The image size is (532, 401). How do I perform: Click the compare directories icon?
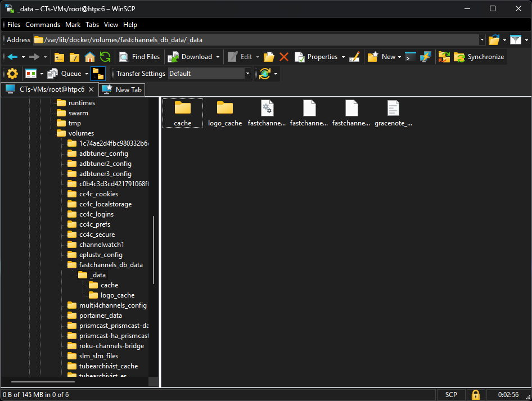pos(444,57)
